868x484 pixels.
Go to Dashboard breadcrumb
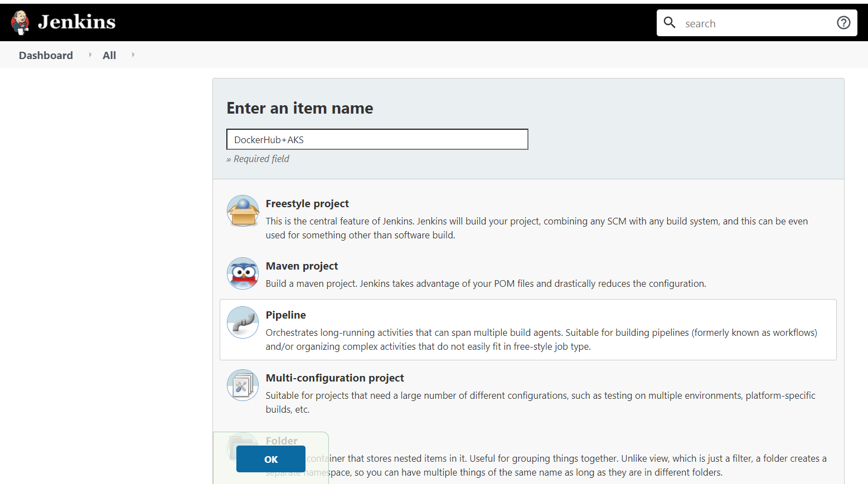tap(46, 55)
